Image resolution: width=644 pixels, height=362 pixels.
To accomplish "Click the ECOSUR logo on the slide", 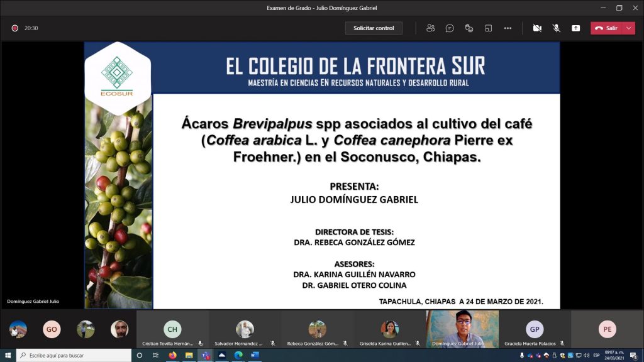I will pyautogui.click(x=117, y=77).
